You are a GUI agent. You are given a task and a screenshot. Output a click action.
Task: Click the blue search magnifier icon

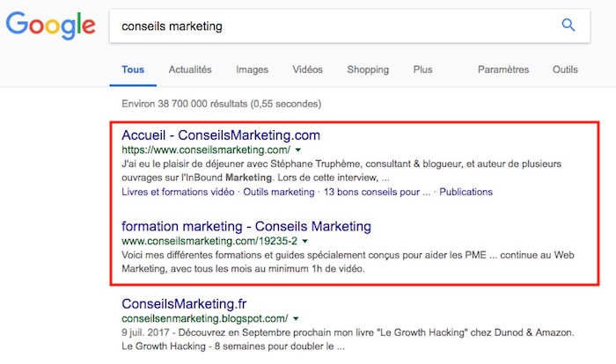click(x=568, y=25)
